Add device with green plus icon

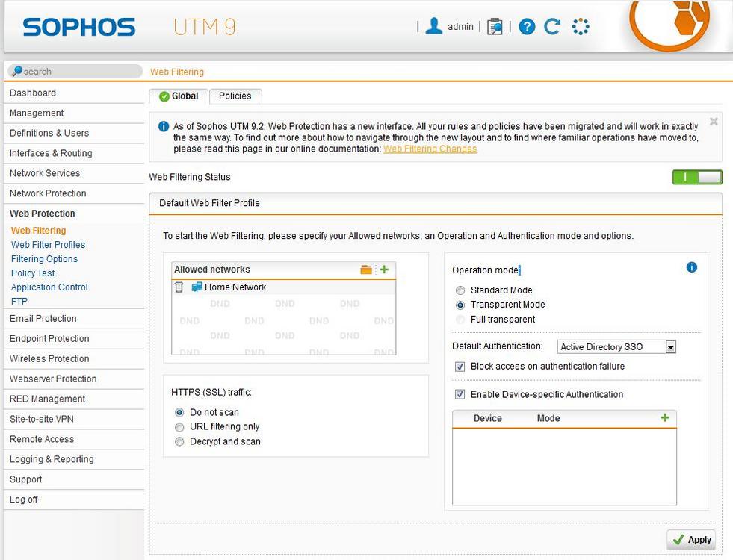point(665,418)
